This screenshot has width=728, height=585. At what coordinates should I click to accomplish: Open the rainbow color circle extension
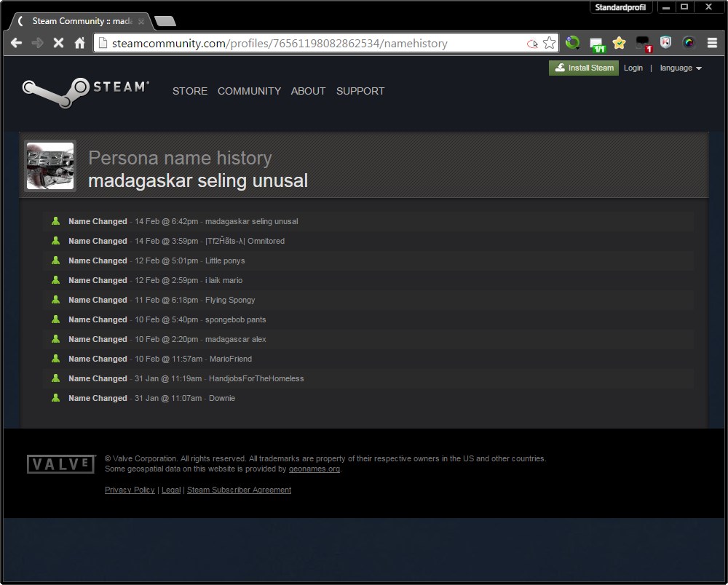point(689,43)
